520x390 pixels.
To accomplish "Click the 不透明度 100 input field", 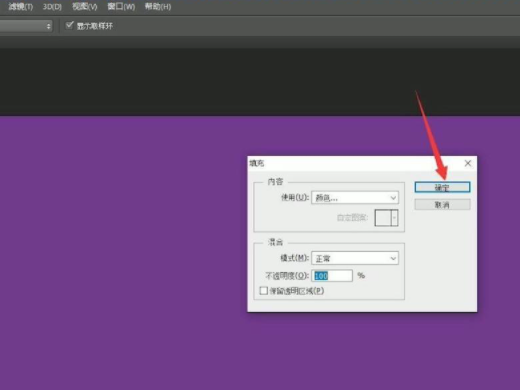I will pyautogui.click(x=332, y=276).
